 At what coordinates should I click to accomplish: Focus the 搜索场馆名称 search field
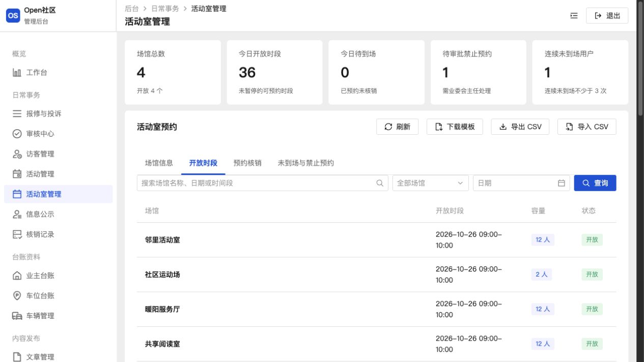point(263,183)
